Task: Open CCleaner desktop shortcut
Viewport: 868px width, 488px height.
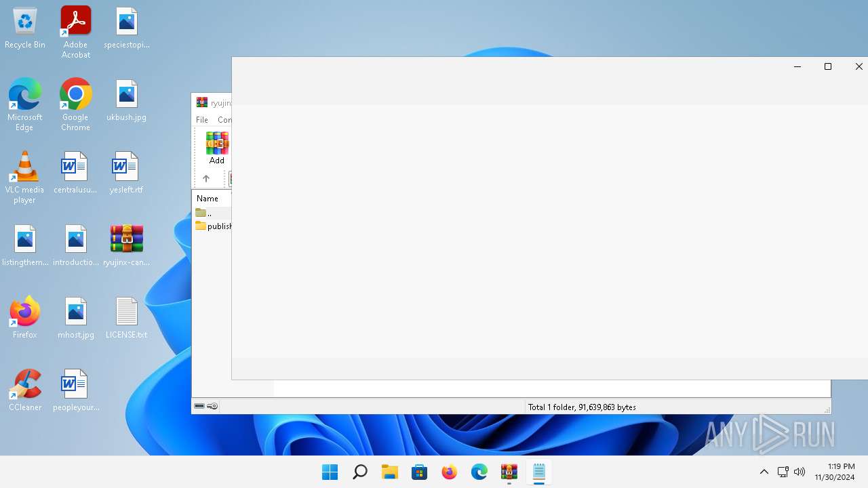Action: click(25, 390)
